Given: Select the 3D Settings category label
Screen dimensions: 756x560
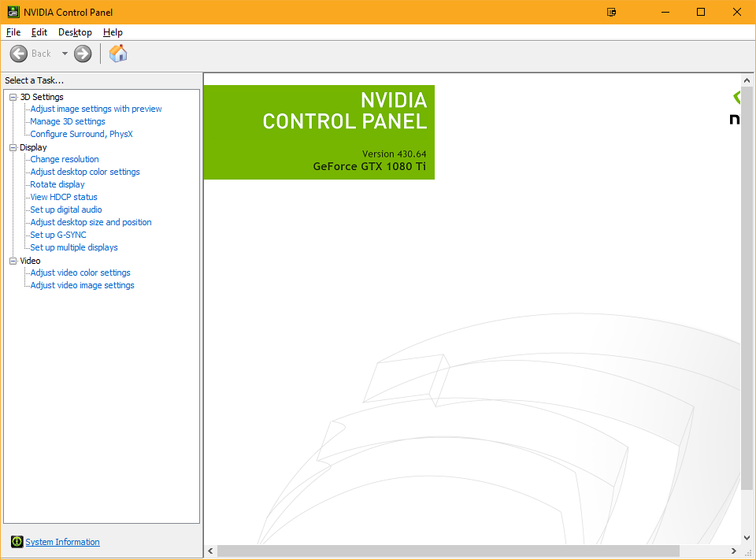Looking at the screenshot, I should 42,97.
